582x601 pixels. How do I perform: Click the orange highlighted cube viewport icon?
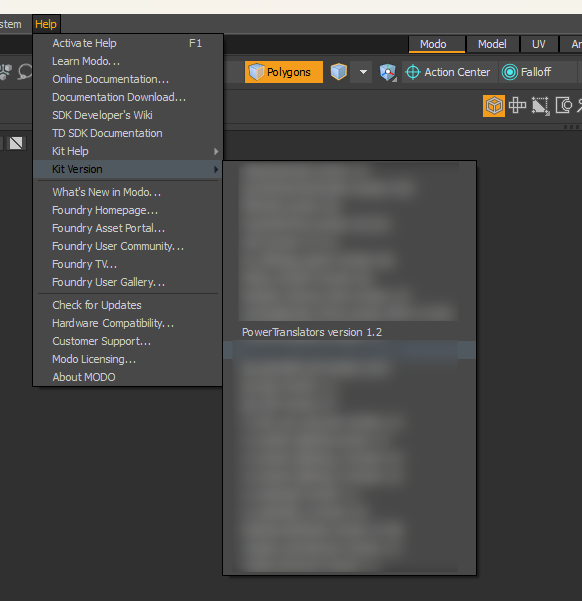tap(494, 106)
